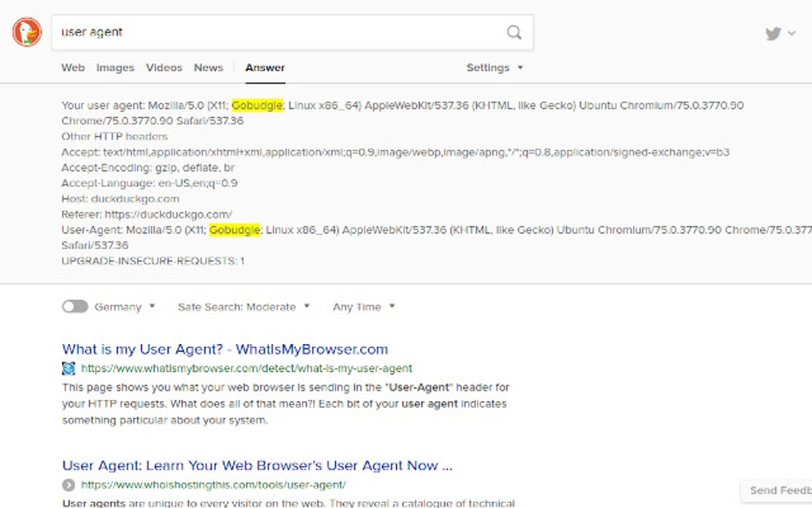The height and width of the screenshot is (508, 812).
Task: Select the Twitter bird icon
Action: pos(771,33)
